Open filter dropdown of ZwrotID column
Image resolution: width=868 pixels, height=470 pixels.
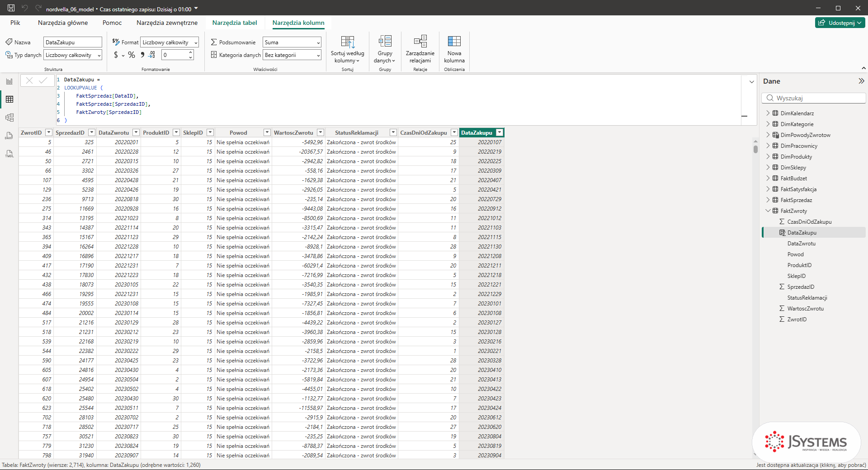tap(49, 132)
